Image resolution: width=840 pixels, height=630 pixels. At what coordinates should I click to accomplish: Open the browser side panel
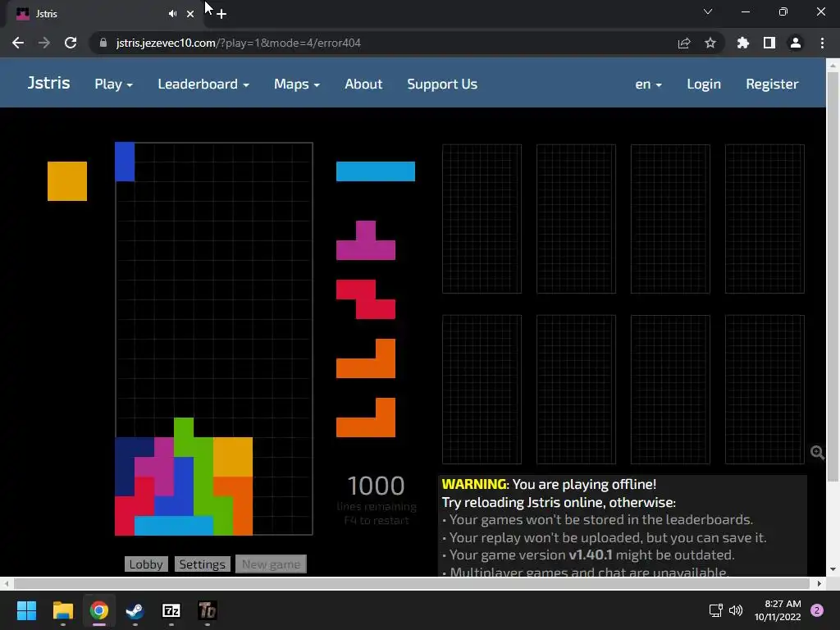[769, 43]
